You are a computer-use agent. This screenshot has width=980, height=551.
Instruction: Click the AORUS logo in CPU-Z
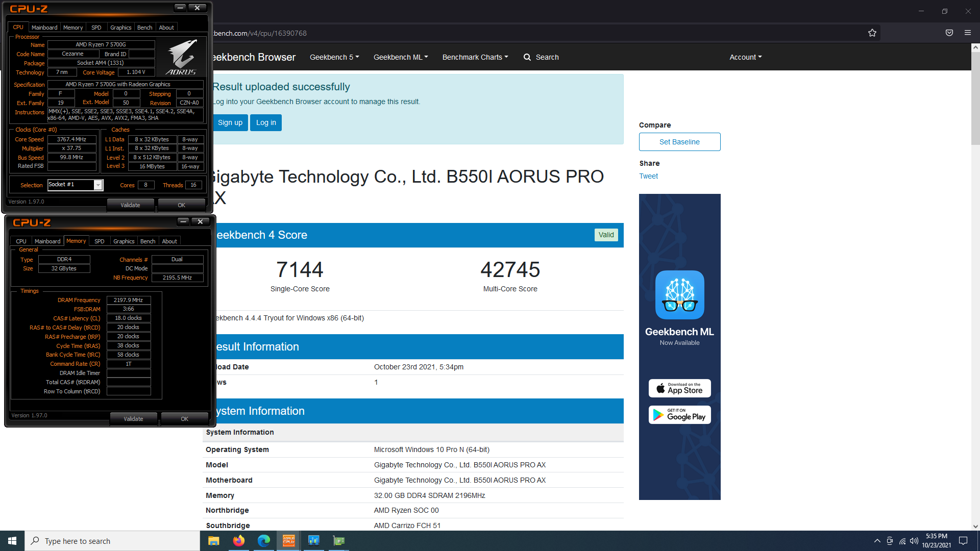click(181, 57)
